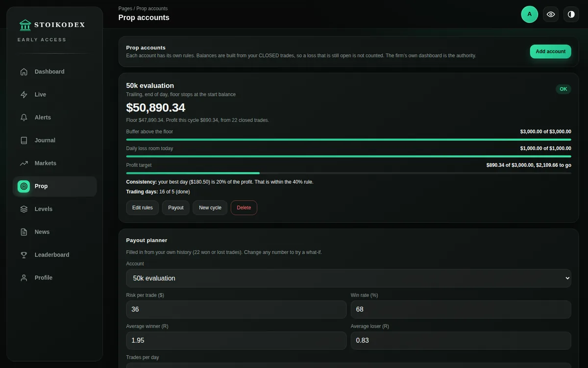Open the Leaderboard menu label

[x=52, y=255]
